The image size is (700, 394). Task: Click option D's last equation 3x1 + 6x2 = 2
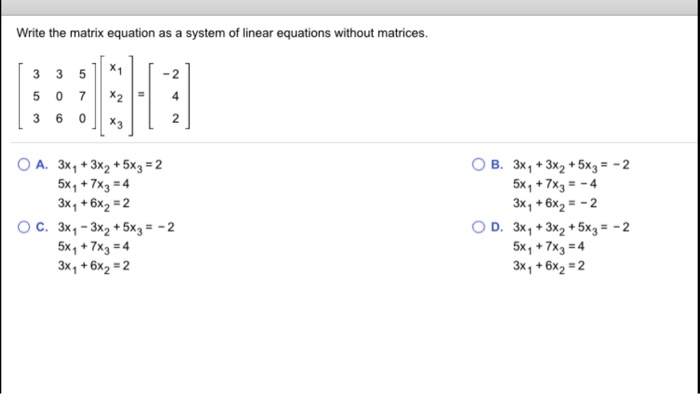[549, 266]
